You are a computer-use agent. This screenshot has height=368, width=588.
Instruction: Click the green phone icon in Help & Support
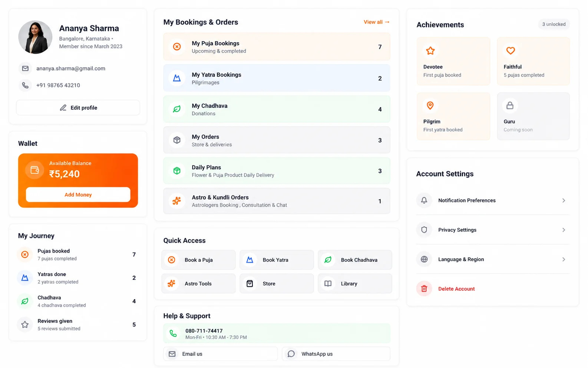(173, 333)
